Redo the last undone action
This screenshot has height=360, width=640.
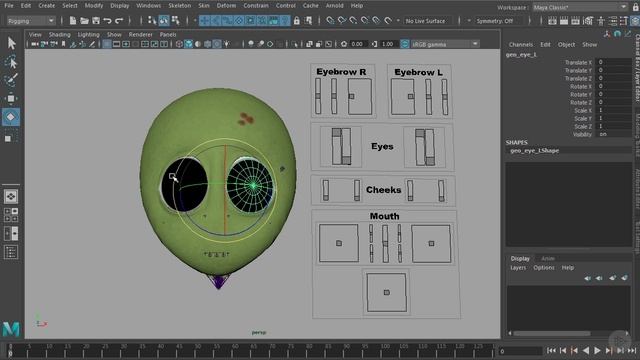(x=119, y=21)
